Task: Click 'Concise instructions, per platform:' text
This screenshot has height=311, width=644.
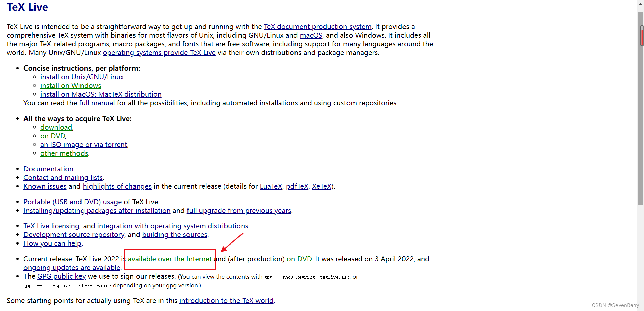Action: [82, 68]
